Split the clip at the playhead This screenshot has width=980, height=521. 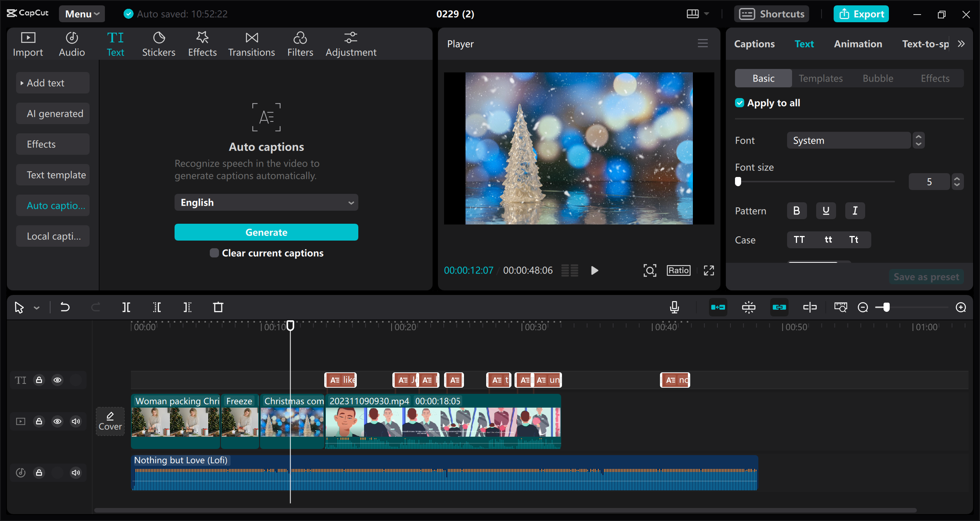pyautogui.click(x=126, y=307)
